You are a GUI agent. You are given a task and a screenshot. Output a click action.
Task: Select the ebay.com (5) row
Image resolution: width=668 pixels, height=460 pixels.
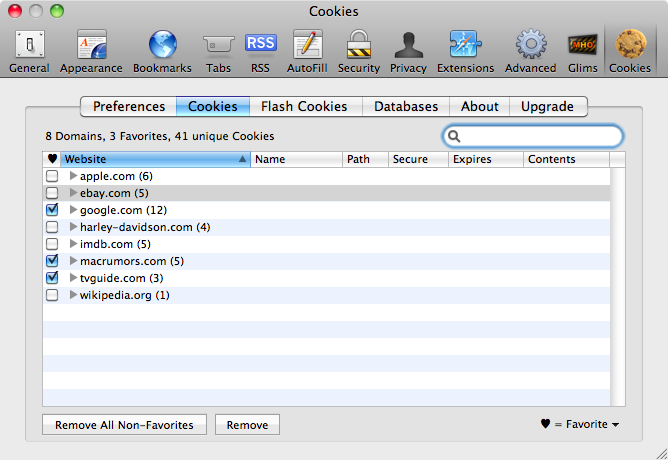tap(326, 193)
